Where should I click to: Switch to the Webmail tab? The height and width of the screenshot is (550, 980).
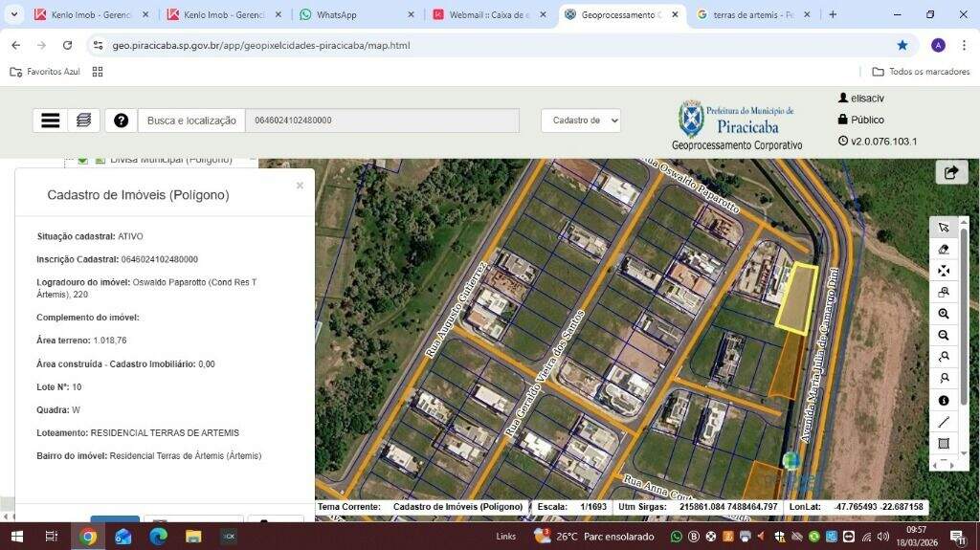point(489,14)
